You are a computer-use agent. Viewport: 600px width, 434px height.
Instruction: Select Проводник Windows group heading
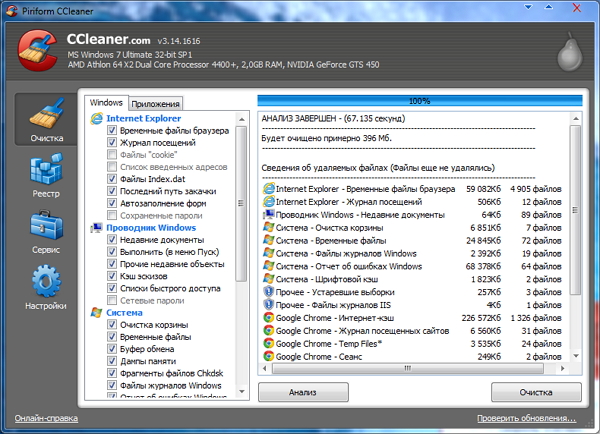coord(151,228)
